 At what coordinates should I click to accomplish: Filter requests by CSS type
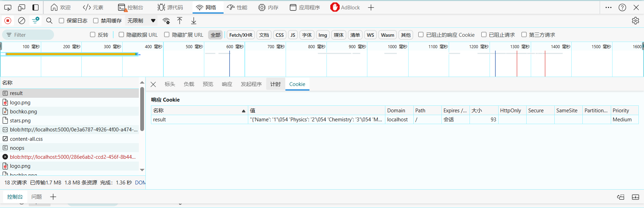tap(279, 35)
